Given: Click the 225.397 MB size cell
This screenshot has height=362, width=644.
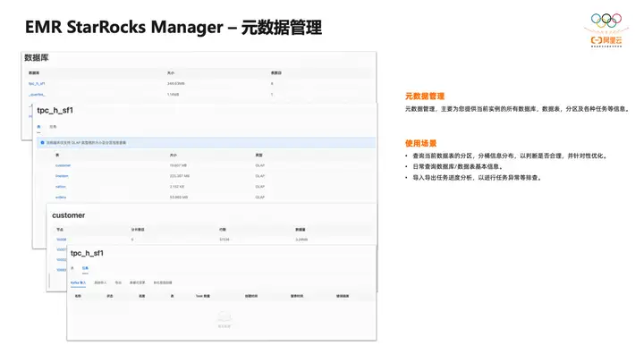Looking at the screenshot, I should 180,176.
